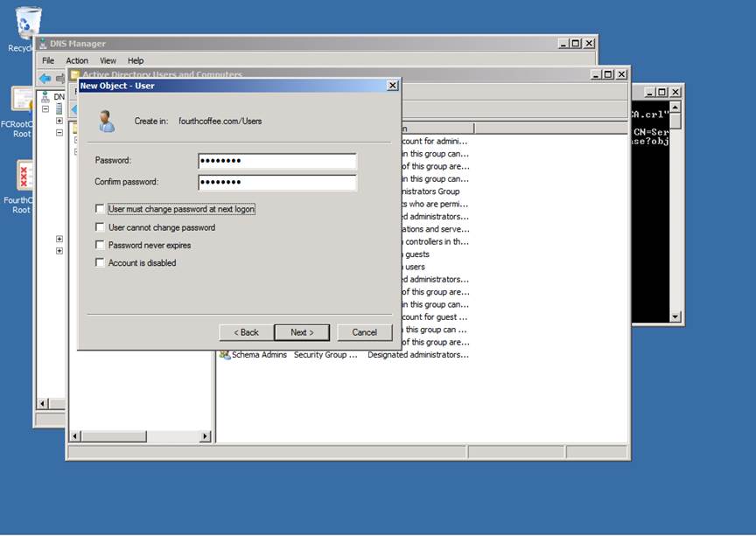This screenshot has width=756, height=536.
Task: Close the New Object - User dialog
Action: (x=392, y=86)
